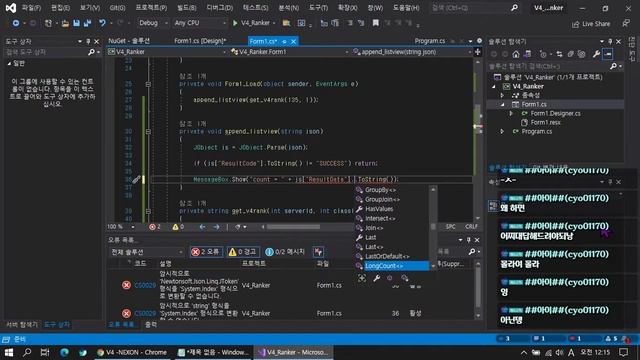
Task: Toggle the 2 errors filter button
Action: pos(206,252)
